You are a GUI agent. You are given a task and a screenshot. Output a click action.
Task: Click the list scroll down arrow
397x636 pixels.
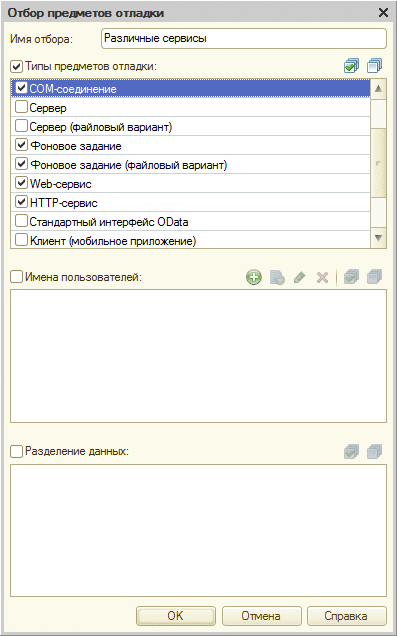point(379,238)
